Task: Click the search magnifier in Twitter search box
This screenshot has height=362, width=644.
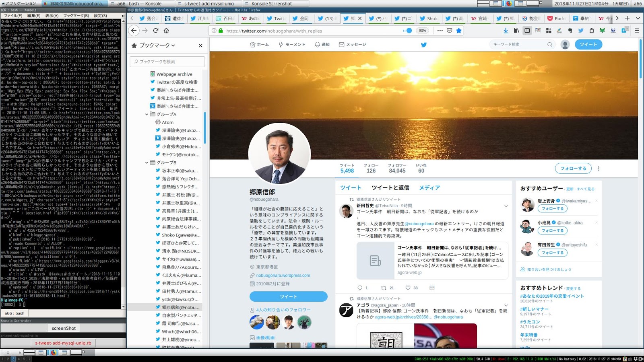Action: tap(550, 44)
